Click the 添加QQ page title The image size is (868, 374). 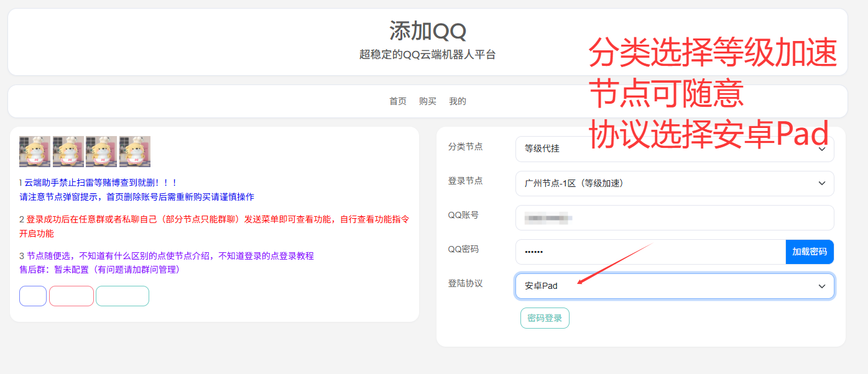tap(428, 30)
